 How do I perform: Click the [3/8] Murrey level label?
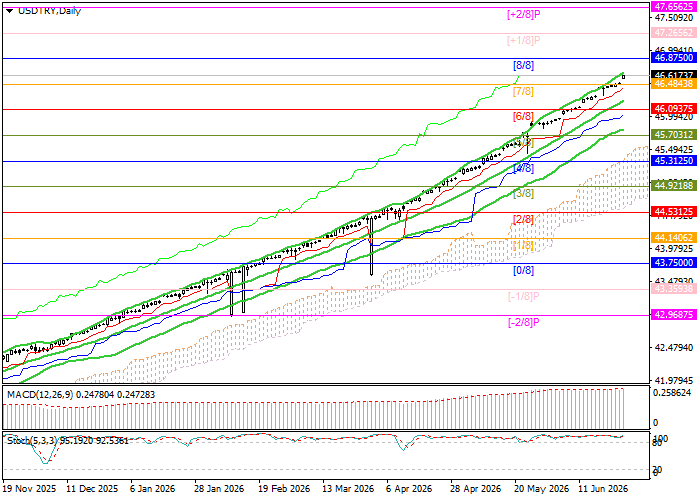523,194
